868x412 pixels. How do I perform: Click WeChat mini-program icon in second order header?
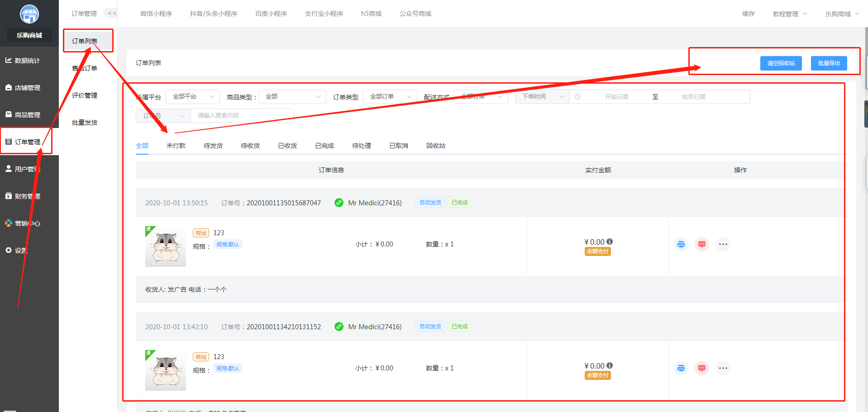339,327
